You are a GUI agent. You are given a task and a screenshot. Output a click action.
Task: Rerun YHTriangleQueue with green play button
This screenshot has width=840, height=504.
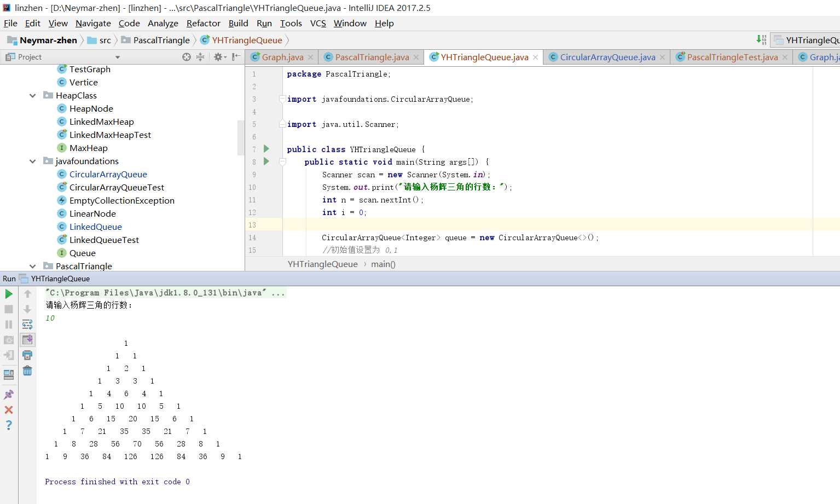pos(9,294)
